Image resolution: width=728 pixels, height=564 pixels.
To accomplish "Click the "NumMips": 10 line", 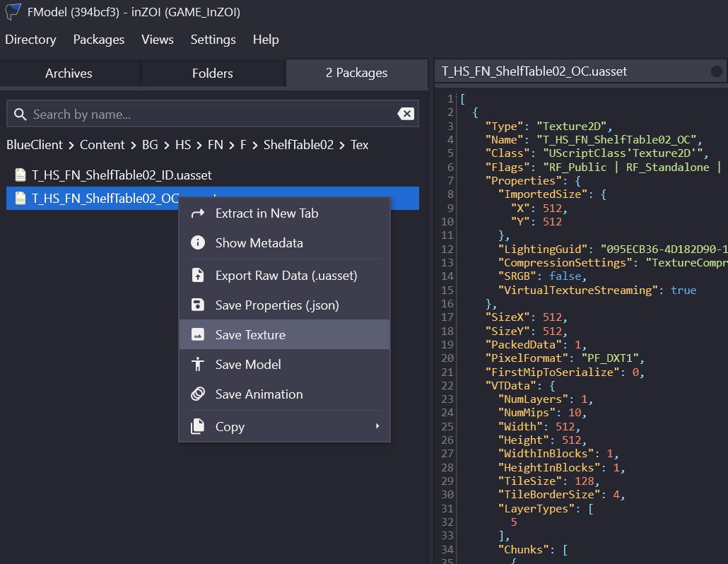I will click(x=542, y=413).
